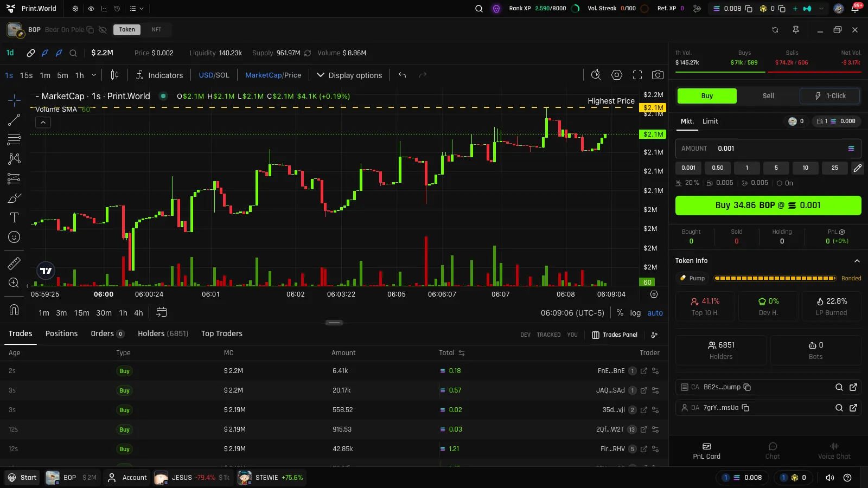Open the candlestick chart type selector
The width and height of the screenshot is (868, 488).
[x=114, y=75]
